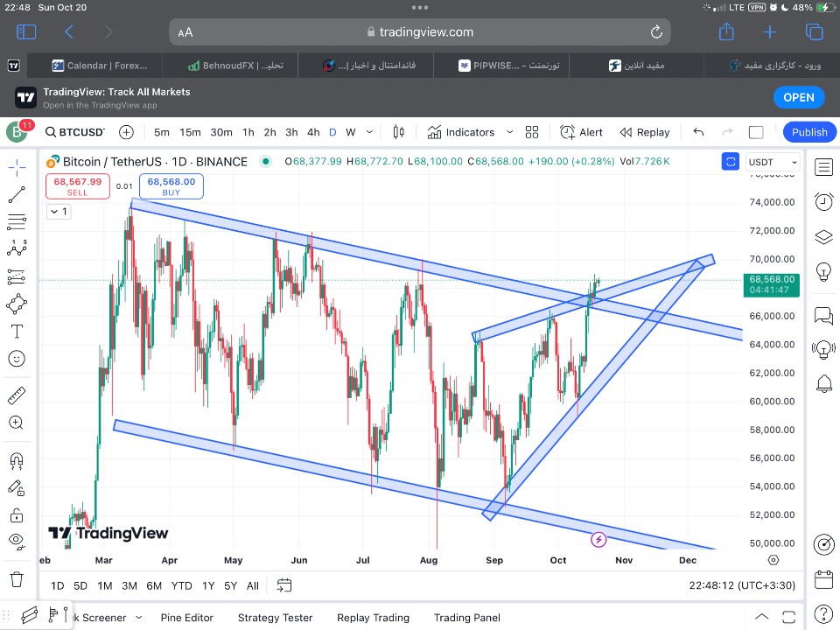Select the trend line drawing tool
This screenshot has height=630, width=840.
click(17, 195)
